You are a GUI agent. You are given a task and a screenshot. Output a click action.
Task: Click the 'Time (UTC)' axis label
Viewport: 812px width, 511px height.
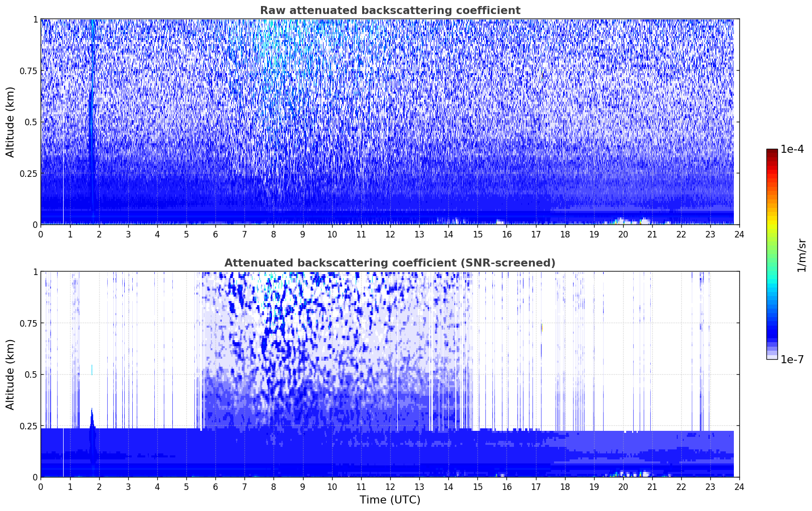point(390,500)
